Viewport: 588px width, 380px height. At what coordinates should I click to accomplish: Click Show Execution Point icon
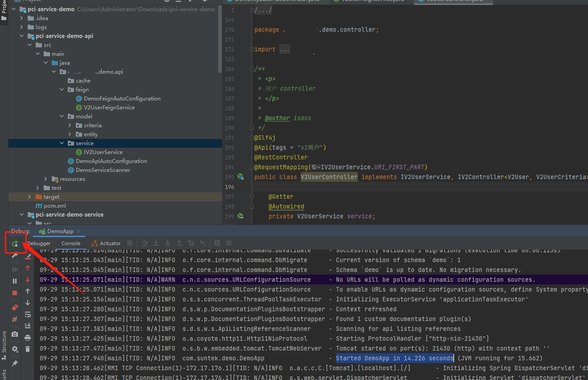[130, 243]
